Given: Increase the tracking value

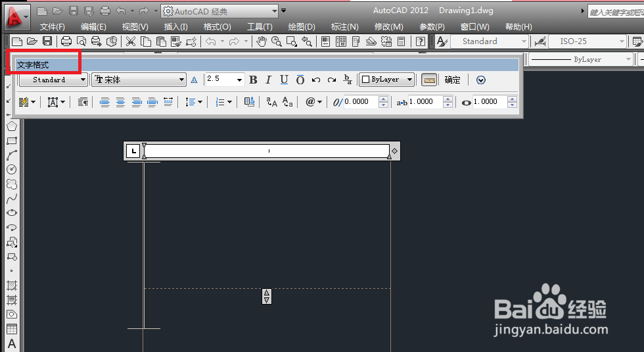Looking at the screenshot, I should pos(448,99).
